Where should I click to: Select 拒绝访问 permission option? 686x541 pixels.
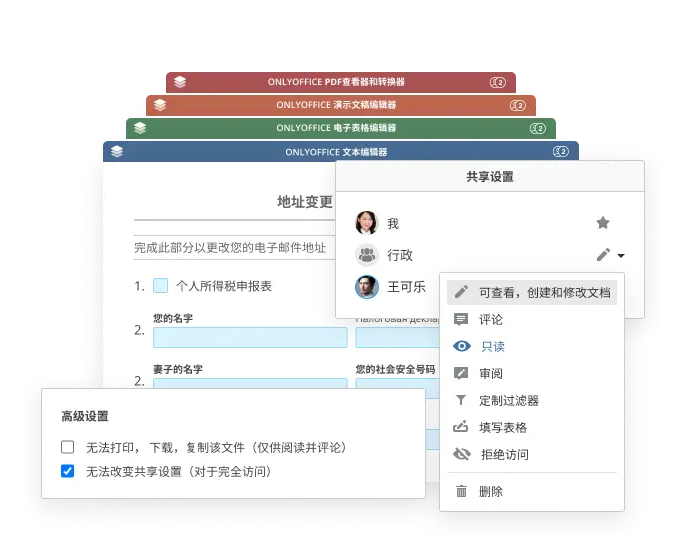pos(532,454)
